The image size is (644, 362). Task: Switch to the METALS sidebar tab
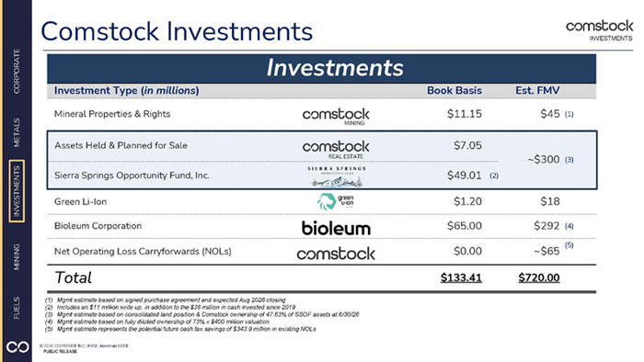click(x=17, y=132)
